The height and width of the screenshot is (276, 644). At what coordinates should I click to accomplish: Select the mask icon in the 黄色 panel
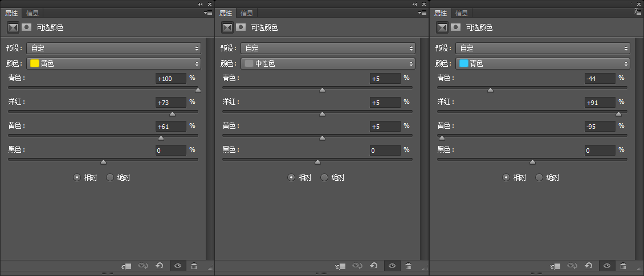[27, 27]
